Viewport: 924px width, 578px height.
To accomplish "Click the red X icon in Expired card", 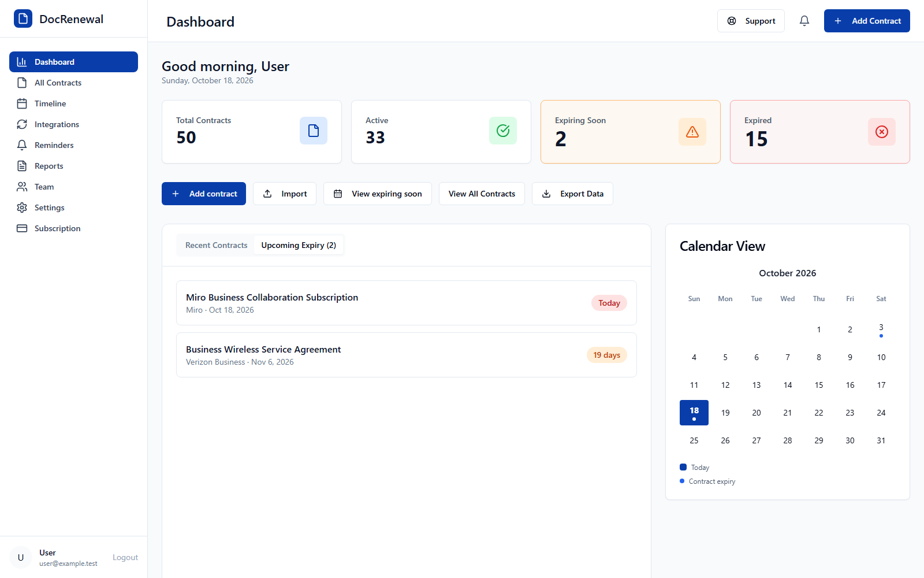I will click(882, 132).
